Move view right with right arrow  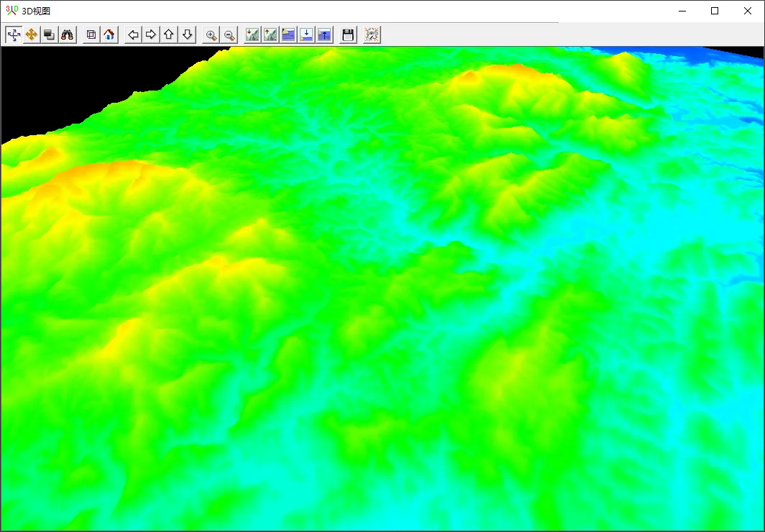(151, 35)
